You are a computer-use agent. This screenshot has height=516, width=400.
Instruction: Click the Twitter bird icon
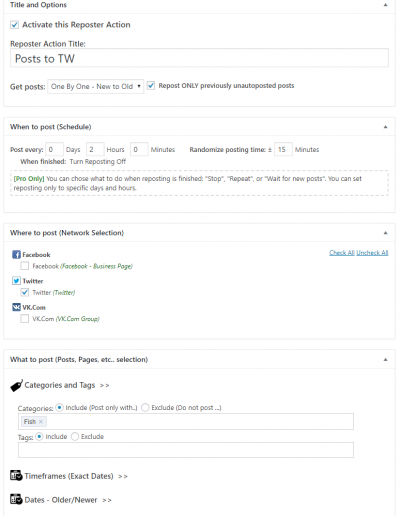[16, 281]
